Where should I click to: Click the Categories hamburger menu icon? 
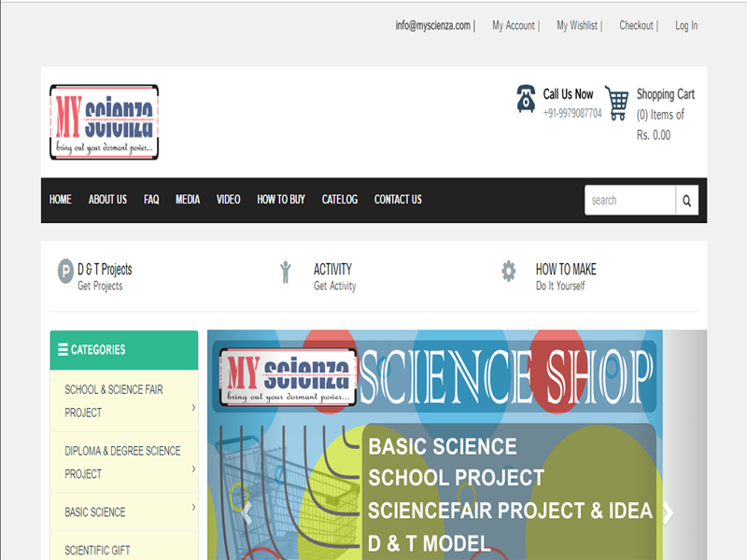click(63, 350)
